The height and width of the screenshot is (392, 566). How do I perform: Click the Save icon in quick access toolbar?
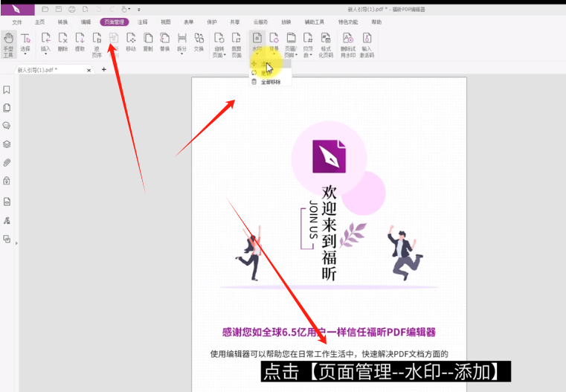point(59,9)
